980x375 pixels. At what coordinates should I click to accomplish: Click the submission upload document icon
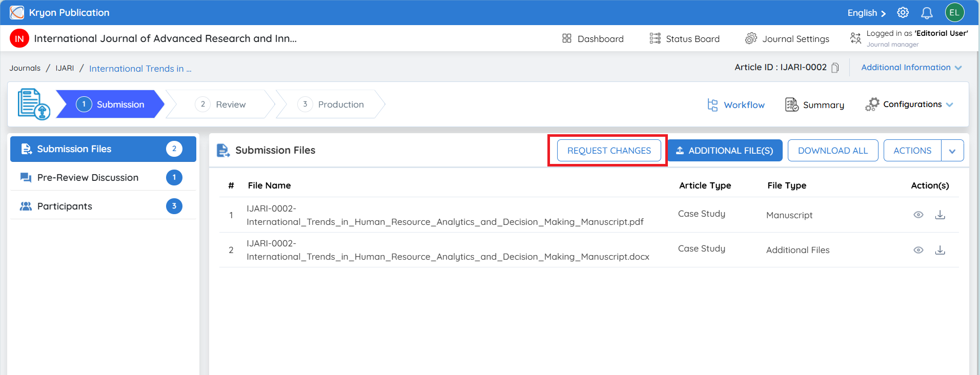34,104
